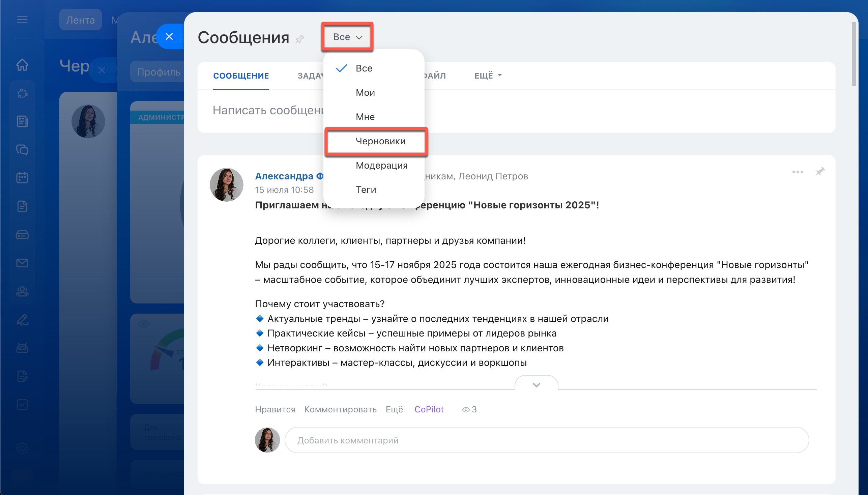Open the calendar icon in sidebar

pyautogui.click(x=22, y=178)
